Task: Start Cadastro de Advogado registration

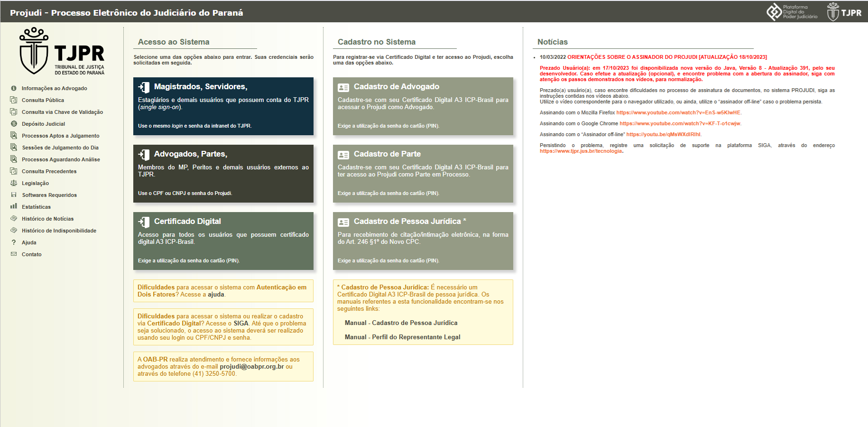Action: pyautogui.click(x=423, y=106)
